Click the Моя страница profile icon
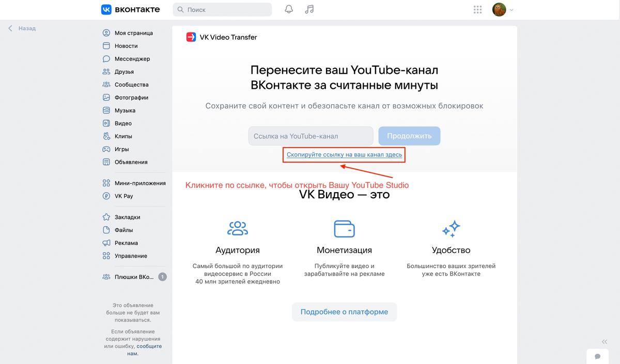This screenshot has width=620, height=364. (x=106, y=33)
